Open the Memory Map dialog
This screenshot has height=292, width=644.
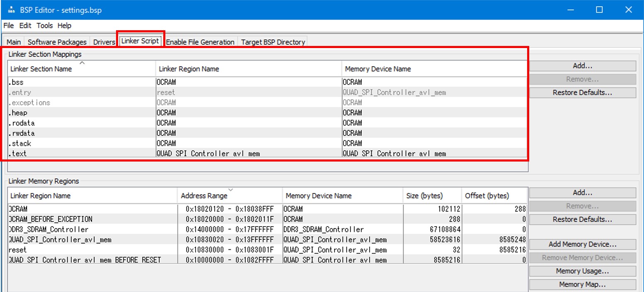[x=582, y=285]
